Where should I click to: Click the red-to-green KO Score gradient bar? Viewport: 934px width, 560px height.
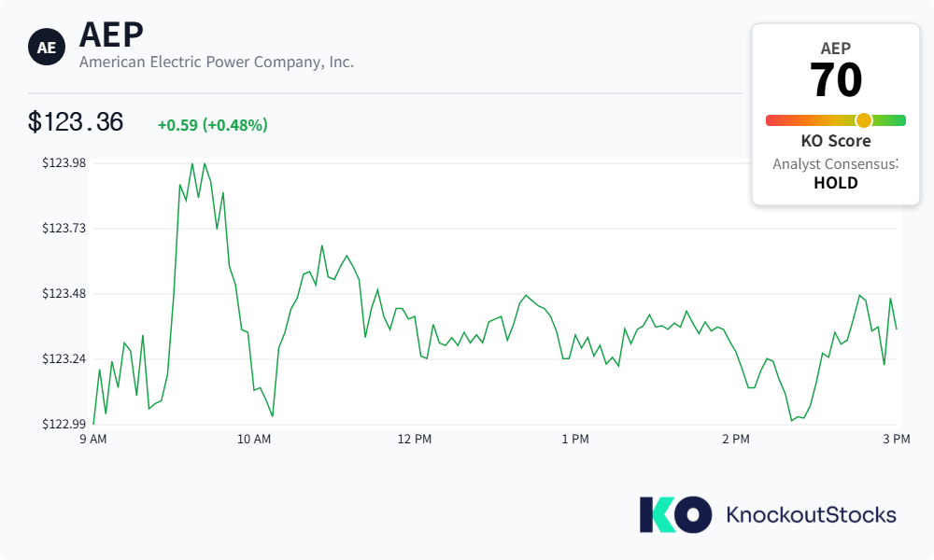click(836, 120)
